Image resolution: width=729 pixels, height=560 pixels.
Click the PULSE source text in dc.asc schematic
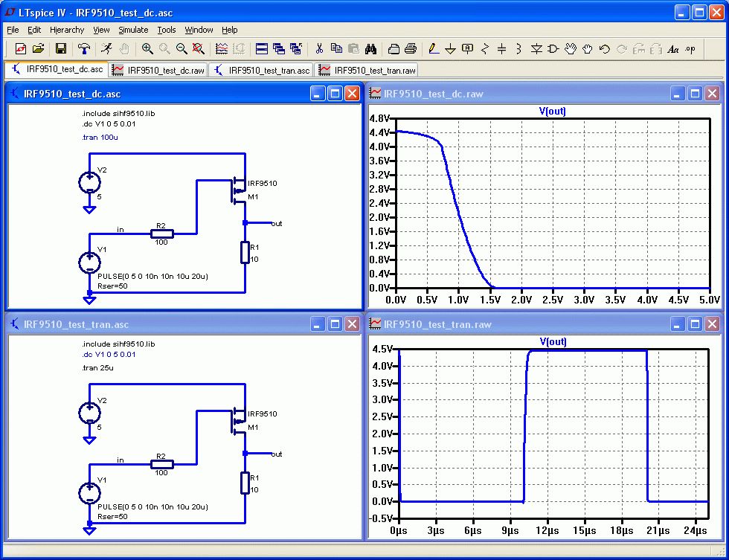click(x=153, y=276)
